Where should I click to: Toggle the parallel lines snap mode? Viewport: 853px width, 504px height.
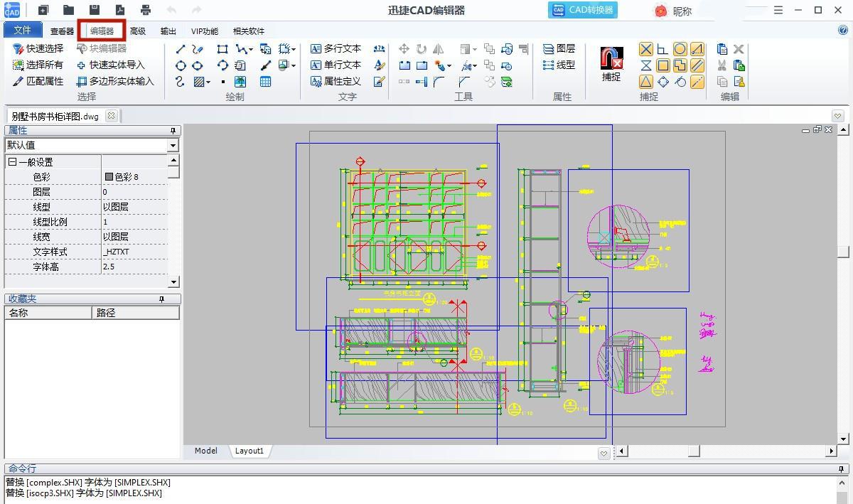coord(697,65)
